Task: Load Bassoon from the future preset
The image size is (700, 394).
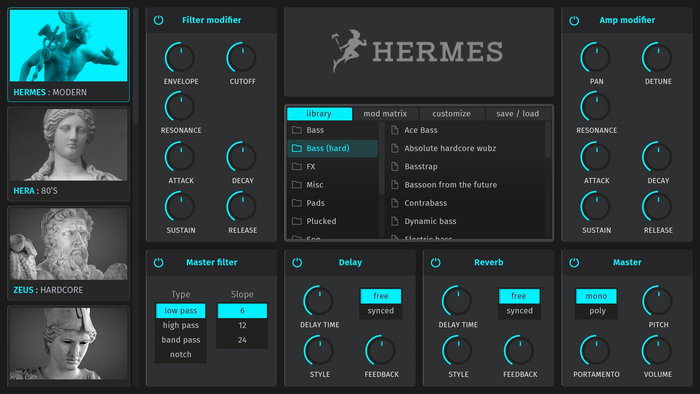Action: [x=466, y=185]
